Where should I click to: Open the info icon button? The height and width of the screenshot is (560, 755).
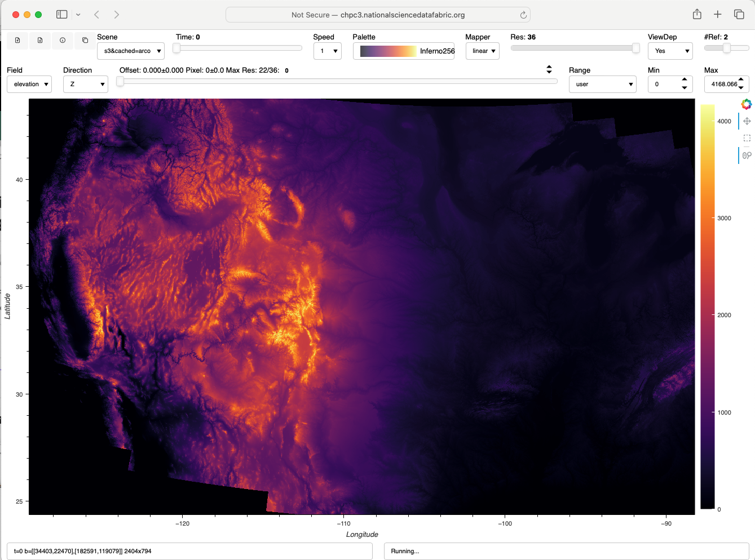tap(63, 41)
